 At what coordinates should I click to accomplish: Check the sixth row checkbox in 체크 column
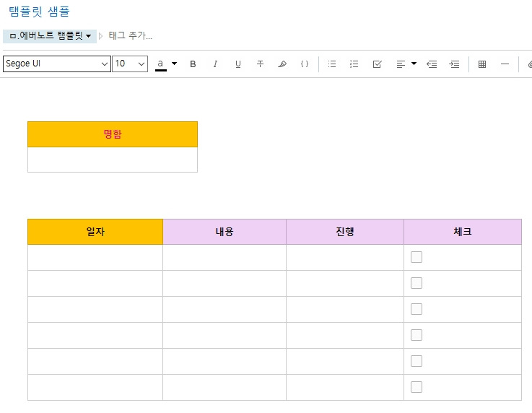[x=417, y=387]
